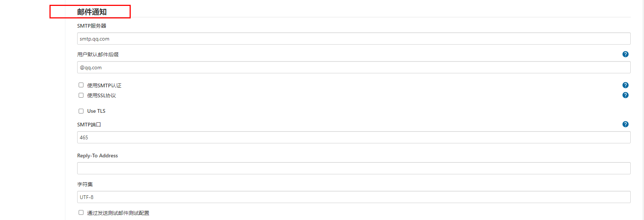Focus the 字符集 field containing UTF-8
This screenshot has height=220, width=644.
point(354,197)
